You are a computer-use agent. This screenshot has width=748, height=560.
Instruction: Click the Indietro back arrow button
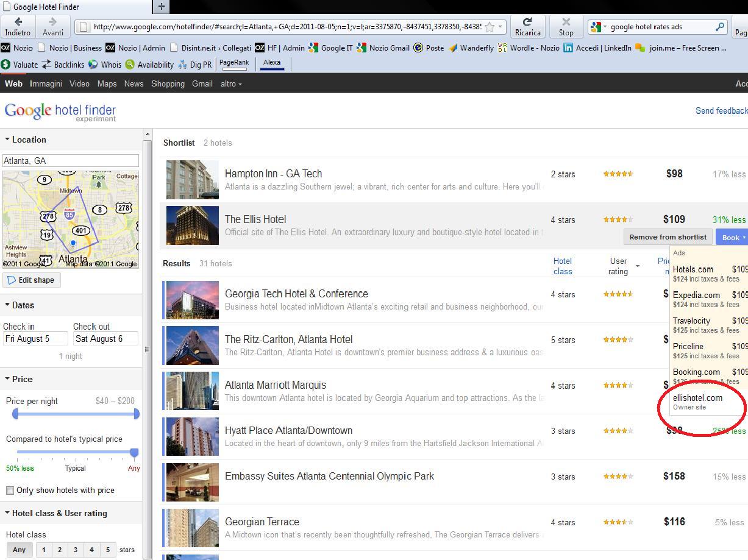(x=18, y=26)
